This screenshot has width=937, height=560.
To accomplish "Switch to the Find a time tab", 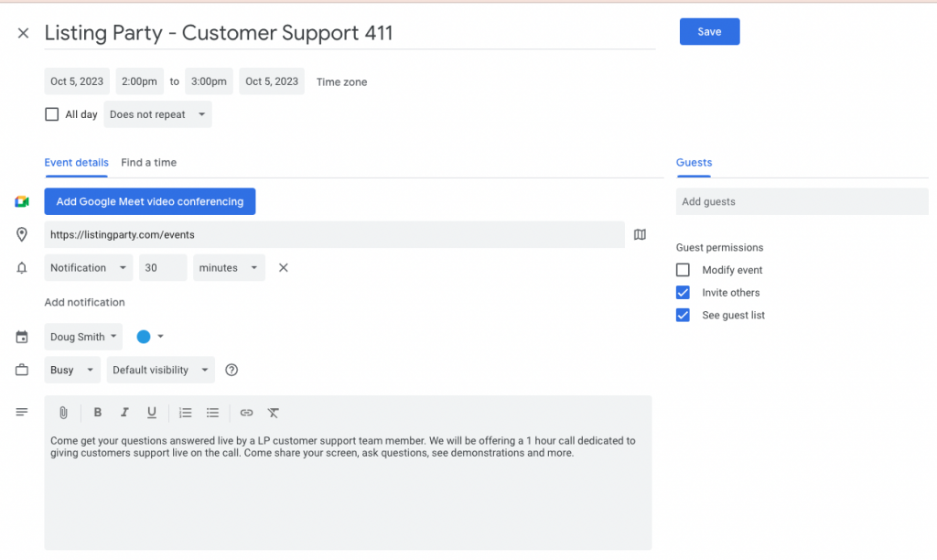I will pos(149,163).
